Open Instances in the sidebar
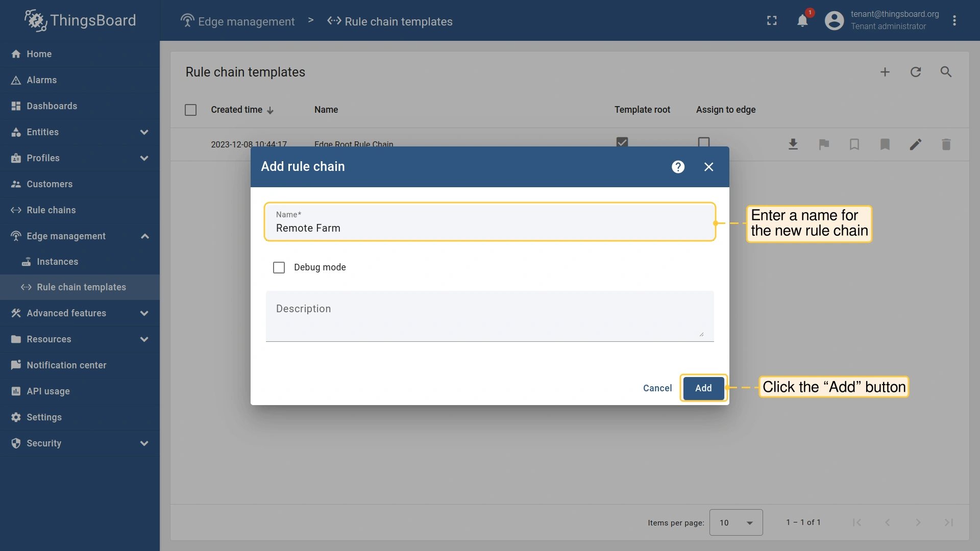 point(57,262)
